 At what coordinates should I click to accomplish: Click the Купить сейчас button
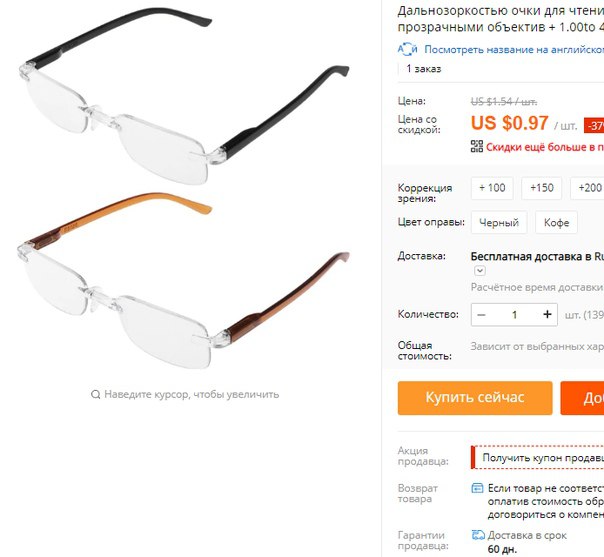pyautogui.click(x=475, y=398)
